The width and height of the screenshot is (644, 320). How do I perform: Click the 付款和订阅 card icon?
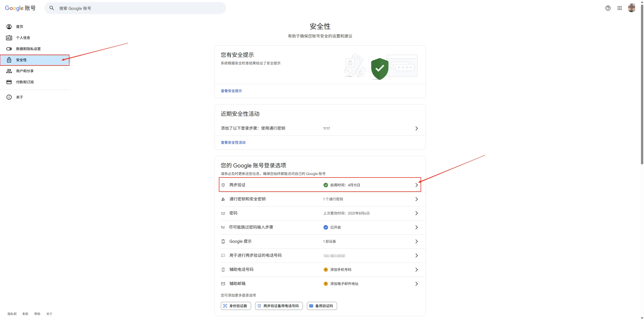tap(9, 82)
